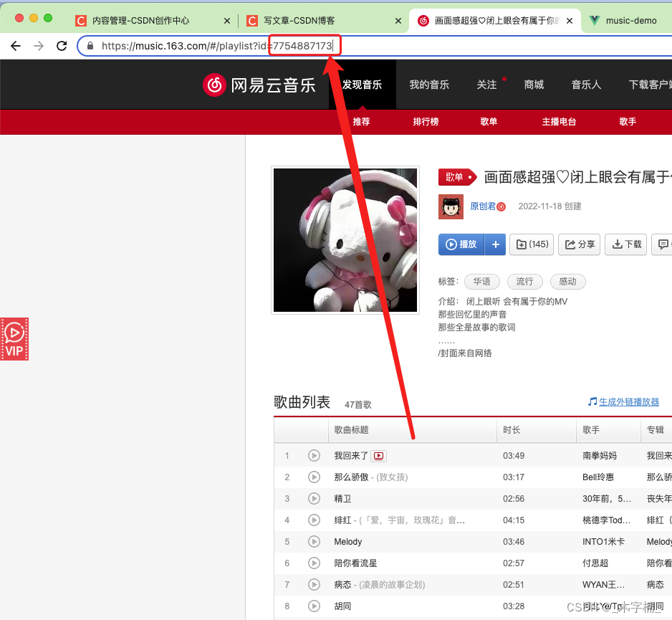This screenshot has height=620, width=672.
Task: Click the 华语 tag
Action: [482, 282]
